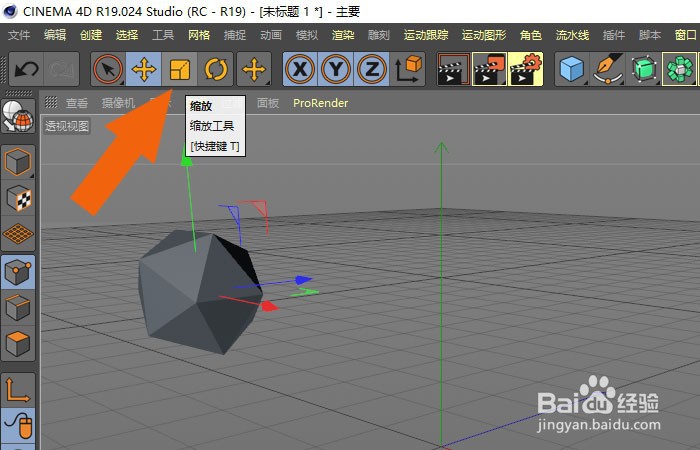Open the 捕捉 menu

pos(235,35)
